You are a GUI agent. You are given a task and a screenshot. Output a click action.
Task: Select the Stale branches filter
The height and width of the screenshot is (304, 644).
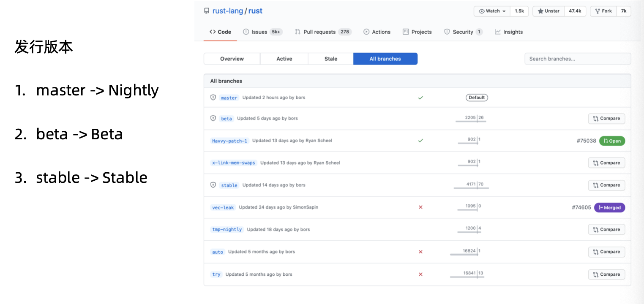[x=330, y=59]
